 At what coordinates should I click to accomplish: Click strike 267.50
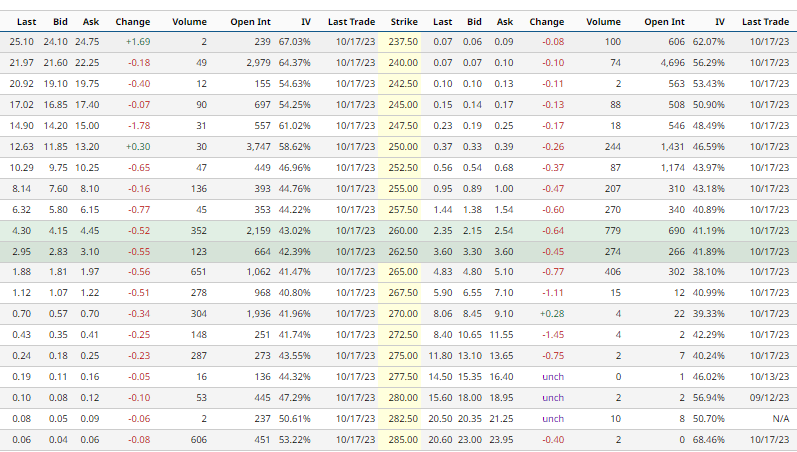tap(403, 293)
